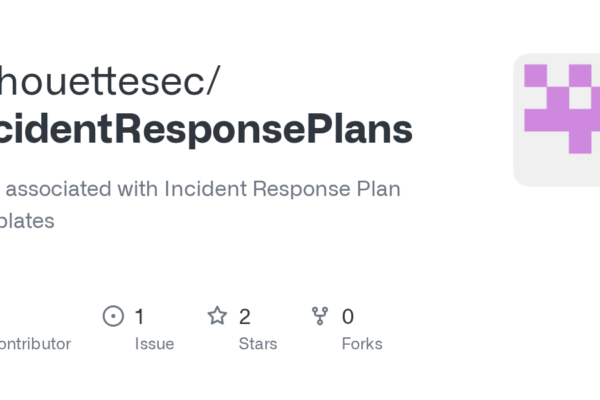Screen dimensions: 600x400
Task: Select the "Forks" label
Action: pyautogui.click(x=362, y=344)
